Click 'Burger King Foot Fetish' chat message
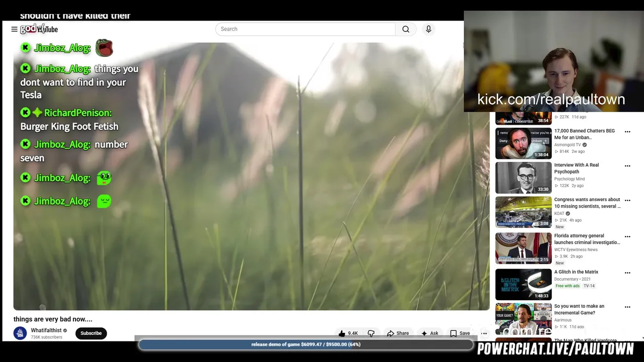The width and height of the screenshot is (644, 362). [69, 126]
